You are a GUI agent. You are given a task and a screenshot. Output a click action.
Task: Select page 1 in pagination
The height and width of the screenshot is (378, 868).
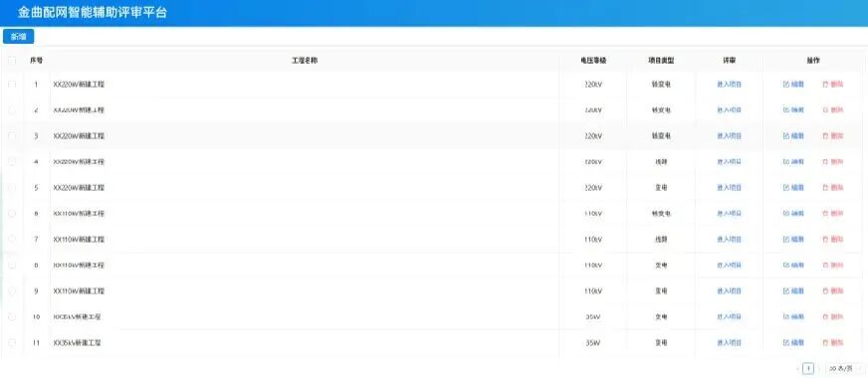[808, 369]
